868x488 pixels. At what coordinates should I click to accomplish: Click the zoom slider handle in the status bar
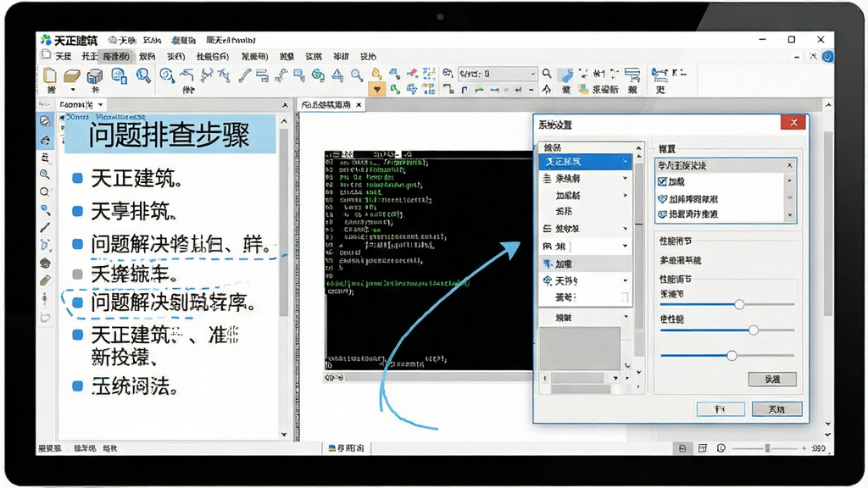click(767, 448)
